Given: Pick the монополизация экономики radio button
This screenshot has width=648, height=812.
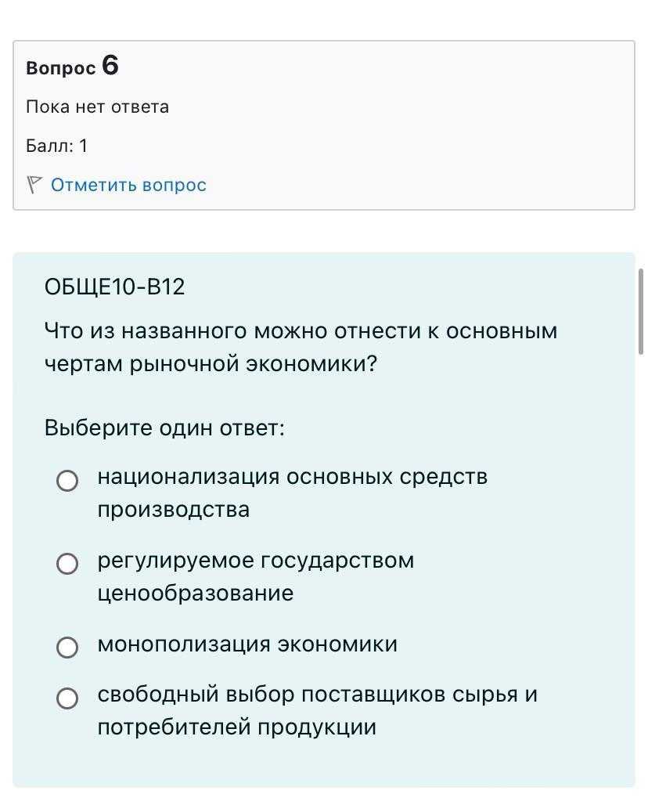Looking at the screenshot, I should pos(67,647).
